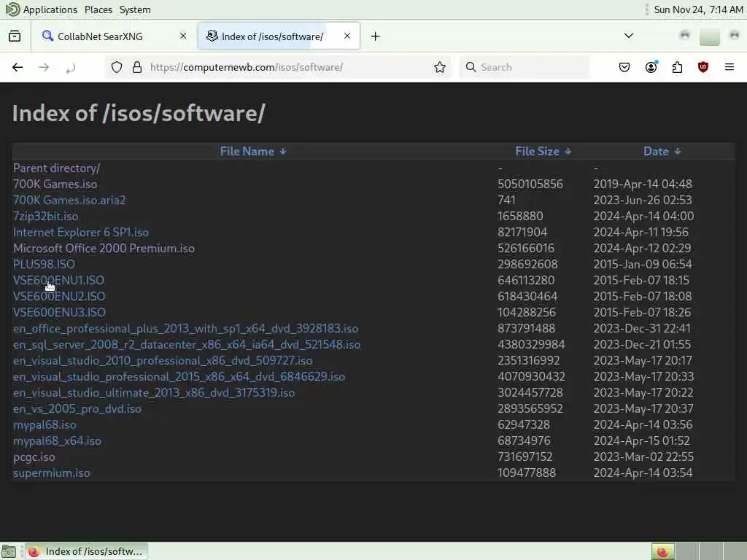Open the Places menu

point(98,9)
